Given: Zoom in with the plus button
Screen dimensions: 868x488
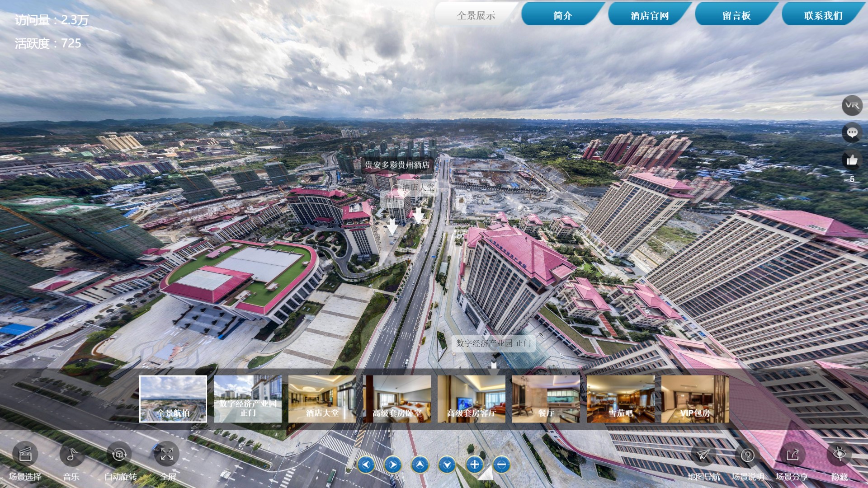Looking at the screenshot, I should (x=474, y=465).
